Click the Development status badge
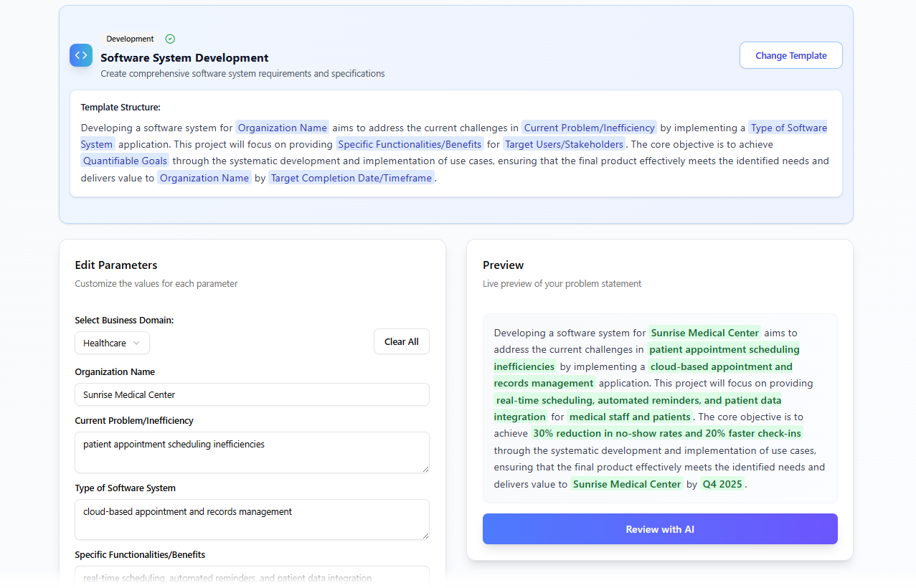The width and height of the screenshot is (916, 588). coord(130,39)
